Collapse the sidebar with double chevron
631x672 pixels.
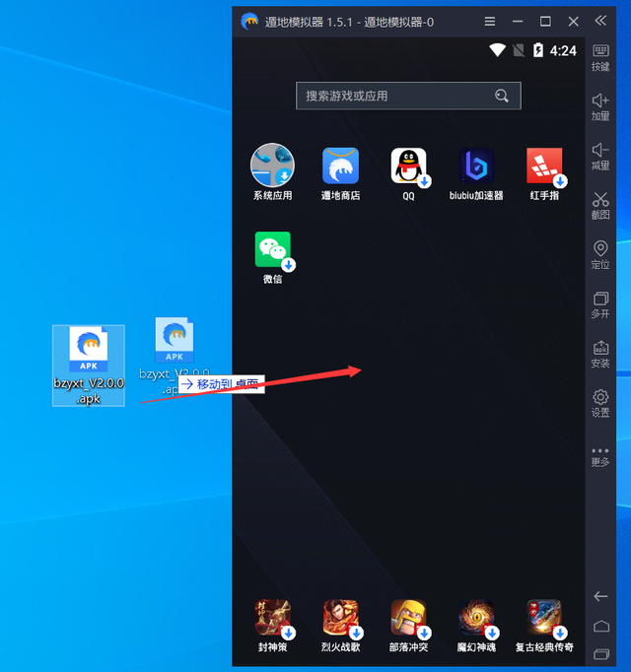pyautogui.click(x=600, y=20)
